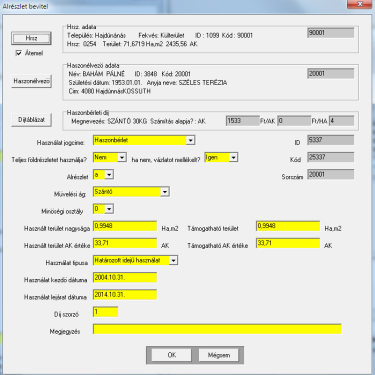Click the Sorszám field 20001
Screen dimensions: 375x375
[x=331, y=174]
